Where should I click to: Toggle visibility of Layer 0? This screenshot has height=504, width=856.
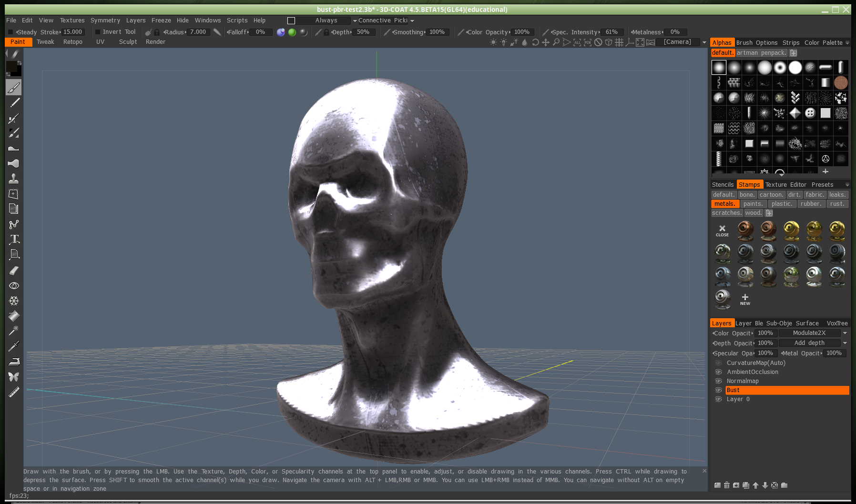(718, 399)
